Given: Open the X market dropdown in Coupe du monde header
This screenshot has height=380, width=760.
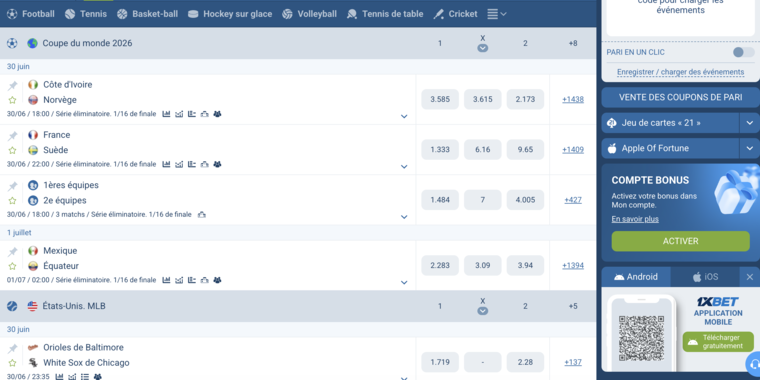Looking at the screenshot, I should (483, 48).
